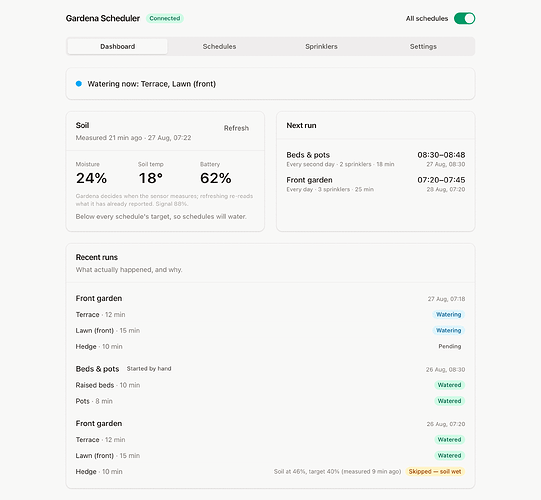
Task: Click the Watered badge for Raised beds
Action: click(449, 385)
